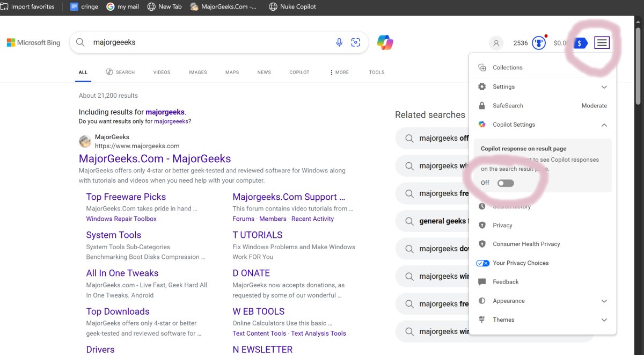Screen dimensions: 644x355
Task: Switch to the Maps tab
Action: tap(232, 73)
